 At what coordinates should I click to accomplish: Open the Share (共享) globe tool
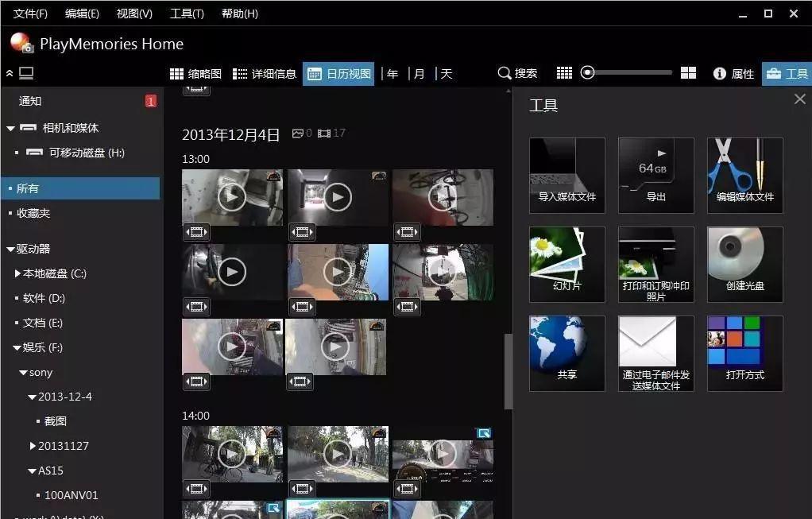567,354
